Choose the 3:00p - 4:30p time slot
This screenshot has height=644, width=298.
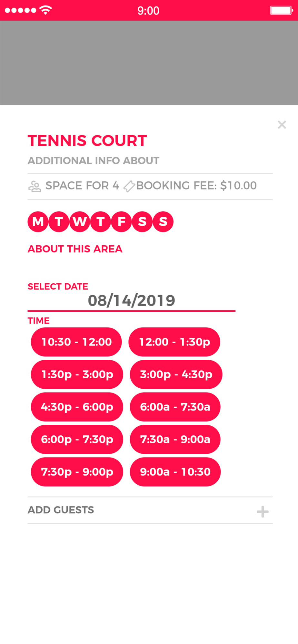pyautogui.click(x=176, y=374)
